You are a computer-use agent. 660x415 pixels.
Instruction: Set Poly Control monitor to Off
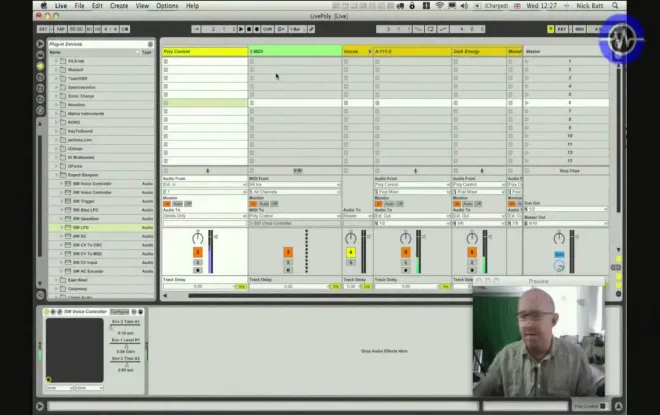point(188,204)
